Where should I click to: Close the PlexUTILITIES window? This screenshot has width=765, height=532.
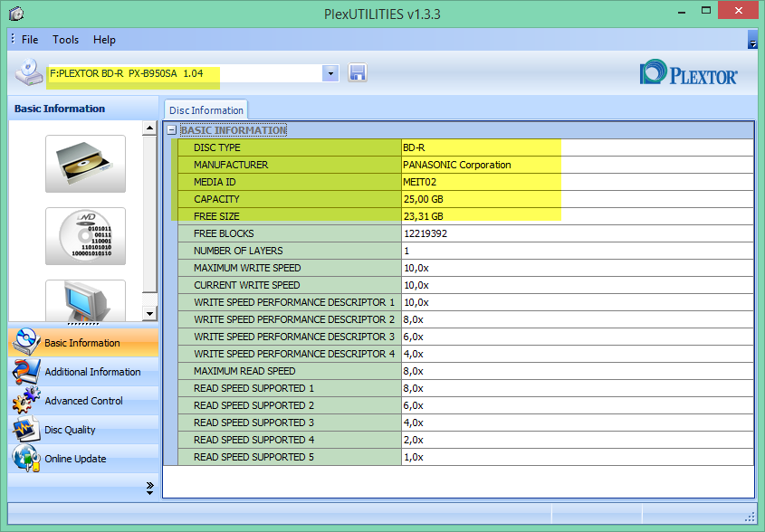coord(738,11)
